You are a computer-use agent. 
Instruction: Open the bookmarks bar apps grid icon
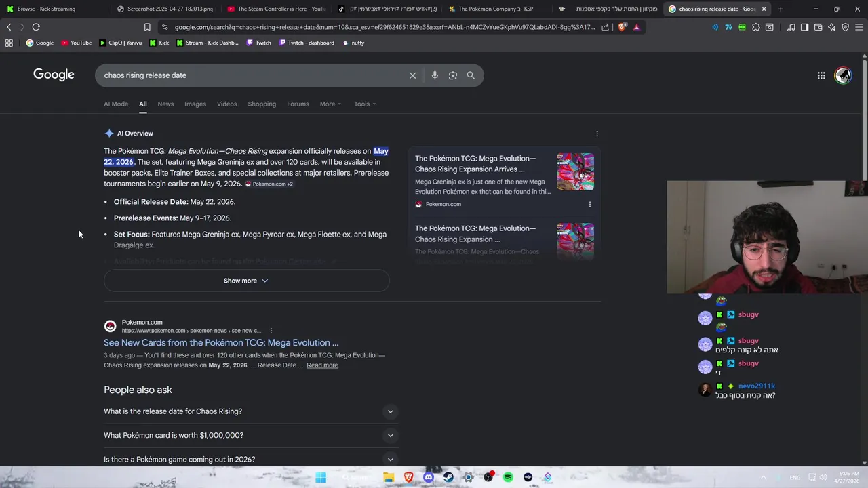(9, 43)
